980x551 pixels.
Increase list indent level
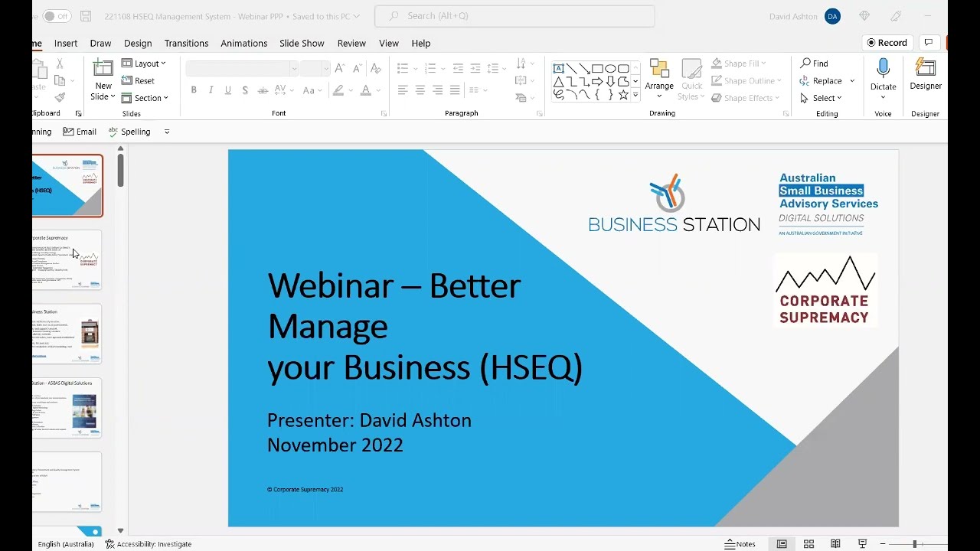click(x=475, y=68)
